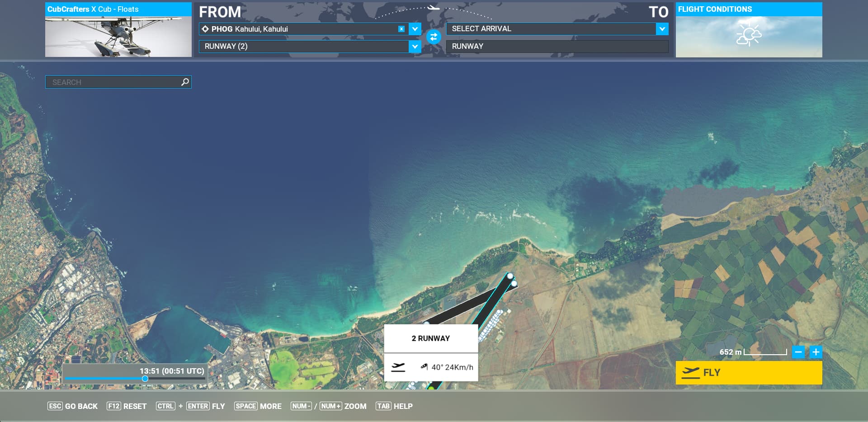Viewport: 868px width, 422px height.
Task: Zoom in the map with plus button
Action: tap(816, 352)
